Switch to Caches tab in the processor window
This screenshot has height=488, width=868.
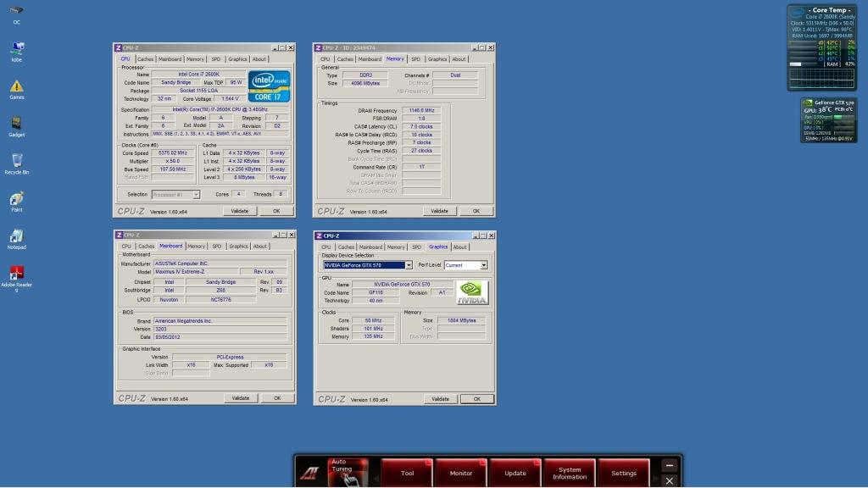pyautogui.click(x=145, y=59)
